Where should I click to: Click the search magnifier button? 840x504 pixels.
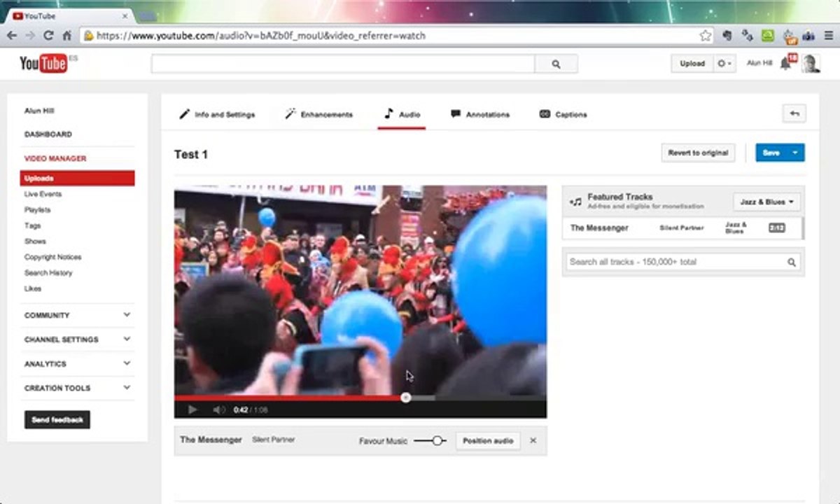[556, 64]
